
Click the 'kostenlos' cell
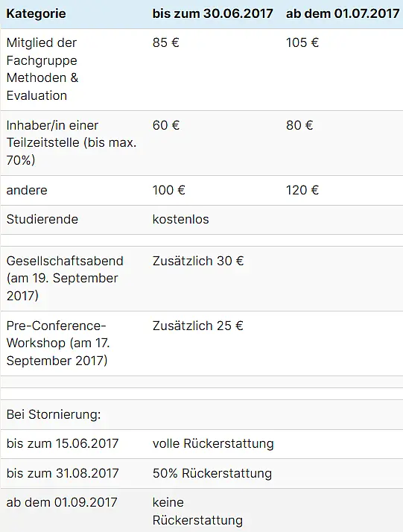(180, 219)
